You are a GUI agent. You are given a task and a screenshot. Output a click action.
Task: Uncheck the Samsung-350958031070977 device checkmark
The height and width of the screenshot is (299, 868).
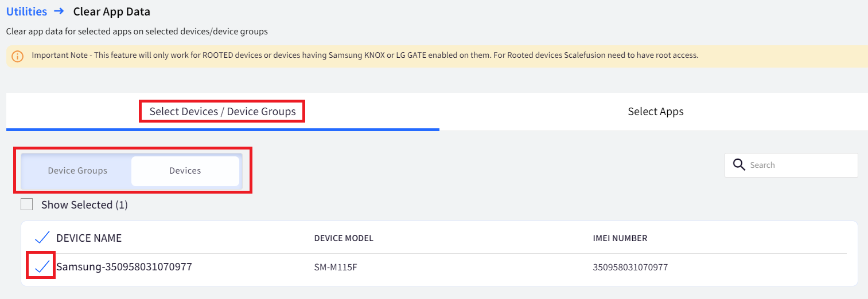pyautogui.click(x=42, y=266)
